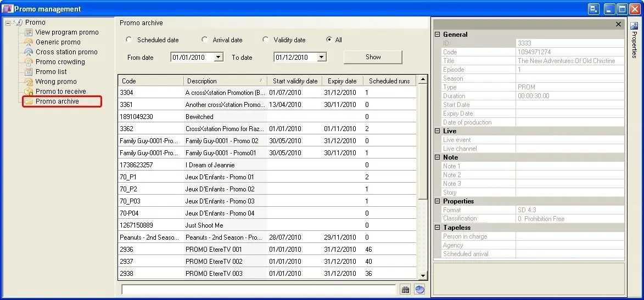Select the Scheduled date radio button
The width and height of the screenshot is (644, 300).
pyautogui.click(x=129, y=39)
